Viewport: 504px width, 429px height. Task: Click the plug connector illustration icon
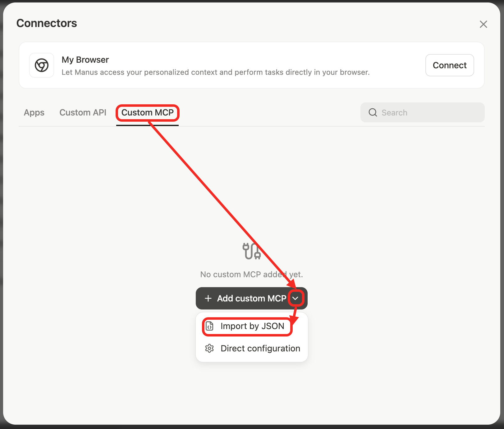(x=251, y=252)
